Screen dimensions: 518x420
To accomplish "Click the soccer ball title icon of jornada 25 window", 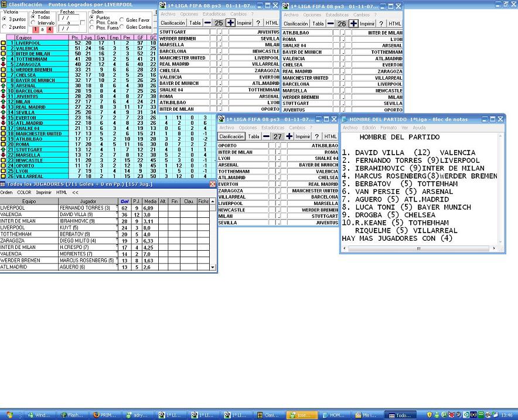I will [x=162, y=5].
